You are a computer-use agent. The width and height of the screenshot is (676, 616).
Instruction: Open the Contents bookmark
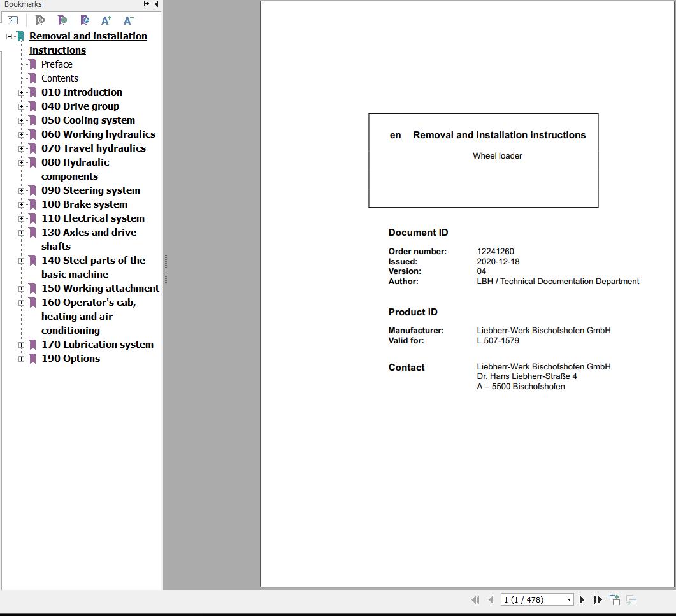tap(59, 78)
